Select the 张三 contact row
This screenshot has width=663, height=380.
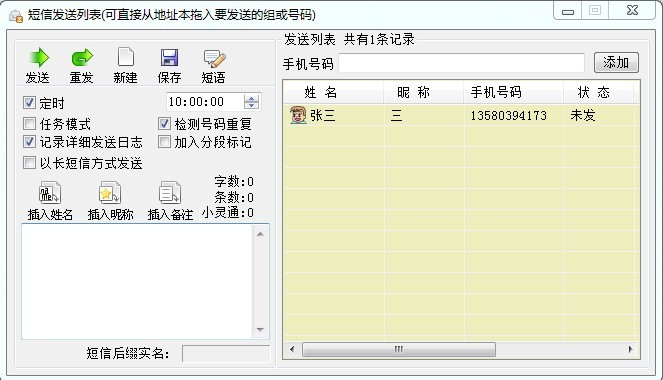point(461,115)
